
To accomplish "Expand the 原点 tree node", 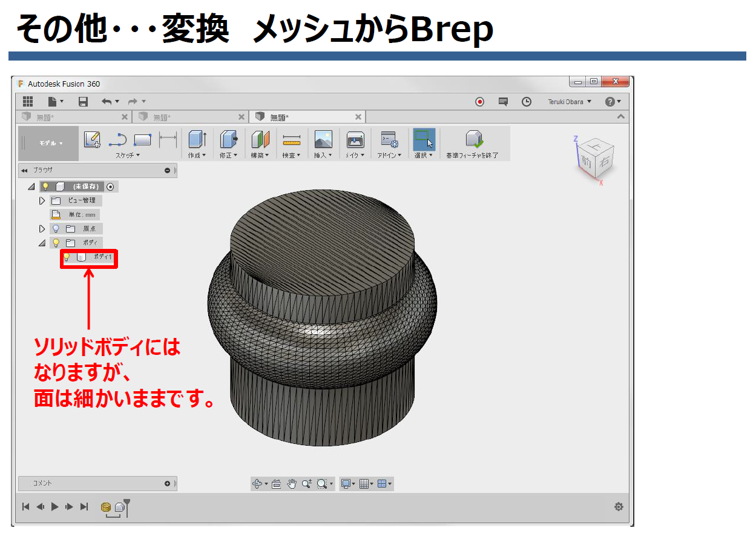I will [x=42, y=229].
